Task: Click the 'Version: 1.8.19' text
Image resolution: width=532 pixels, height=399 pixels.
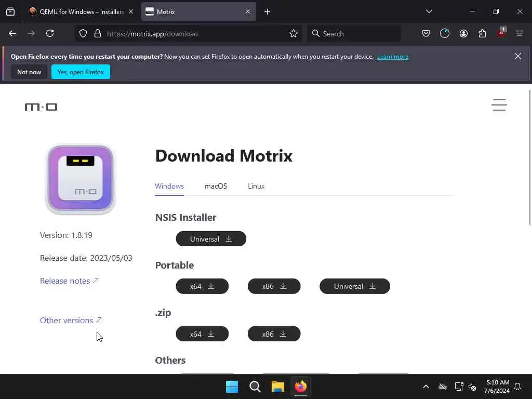Action: (x=66, y=235)
